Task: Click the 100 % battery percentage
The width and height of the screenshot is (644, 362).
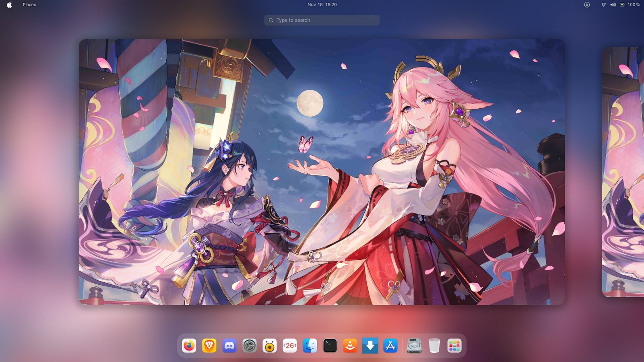Action: [x=634, y=5]
